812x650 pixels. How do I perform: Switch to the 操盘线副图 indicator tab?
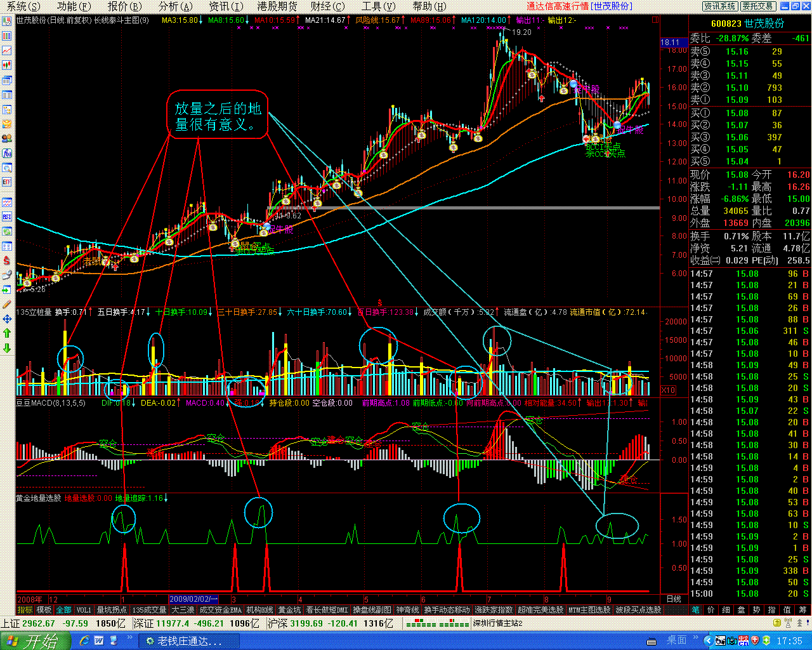tap(372, 610)
